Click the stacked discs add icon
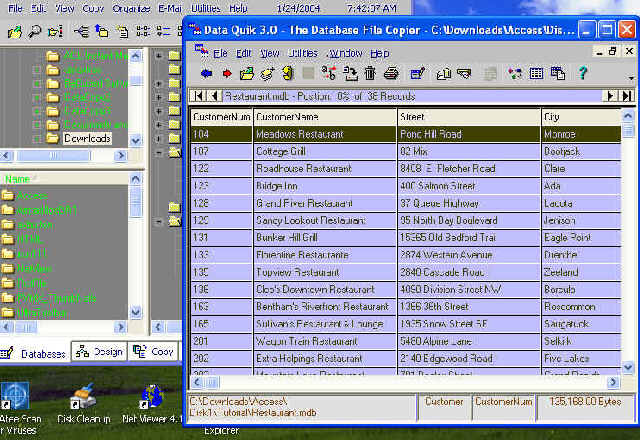640x440 pixels. pos(267,74)
